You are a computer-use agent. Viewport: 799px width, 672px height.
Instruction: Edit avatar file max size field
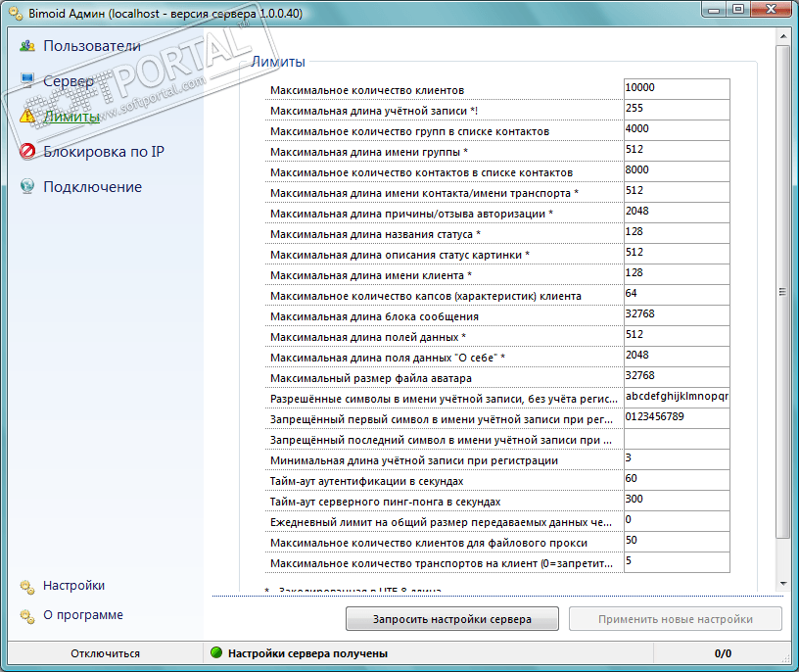[x=677, y=377]
